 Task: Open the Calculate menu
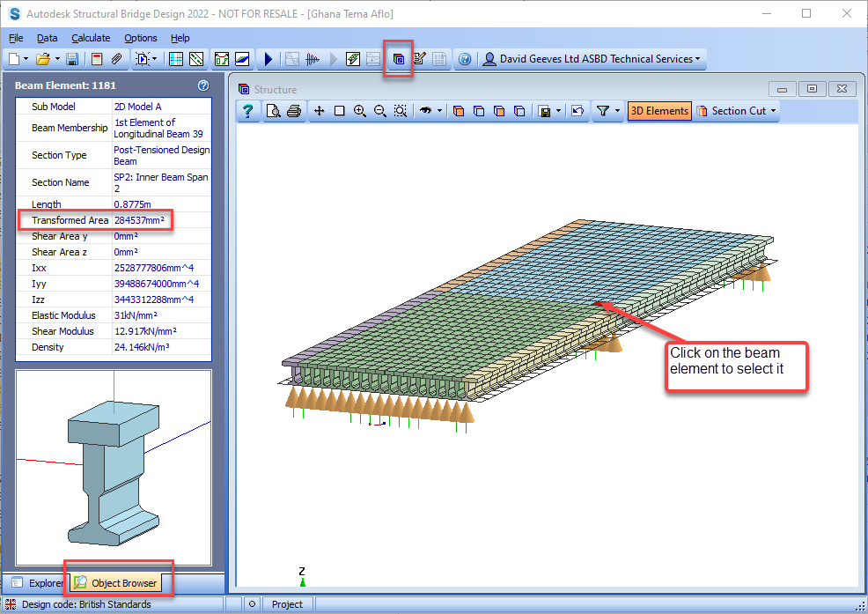pyautogui.click(x=91, y=38)
